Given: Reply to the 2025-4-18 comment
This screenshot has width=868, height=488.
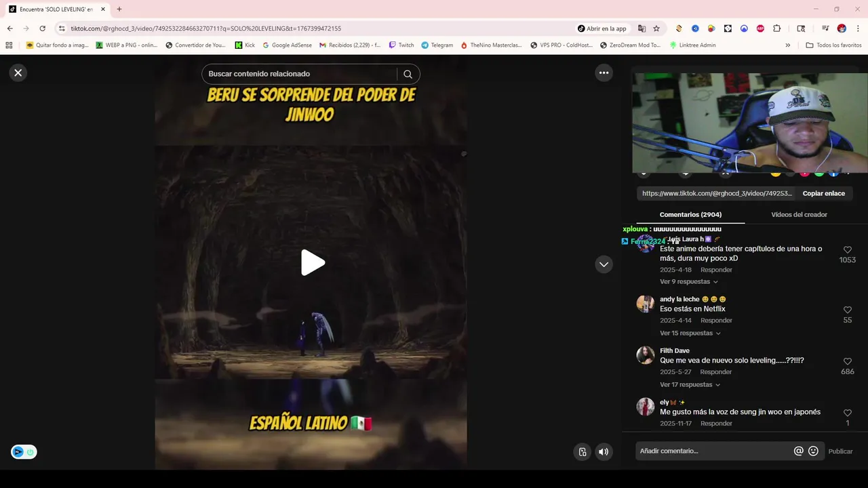Looking at the screenshot, I should (716, 270).
